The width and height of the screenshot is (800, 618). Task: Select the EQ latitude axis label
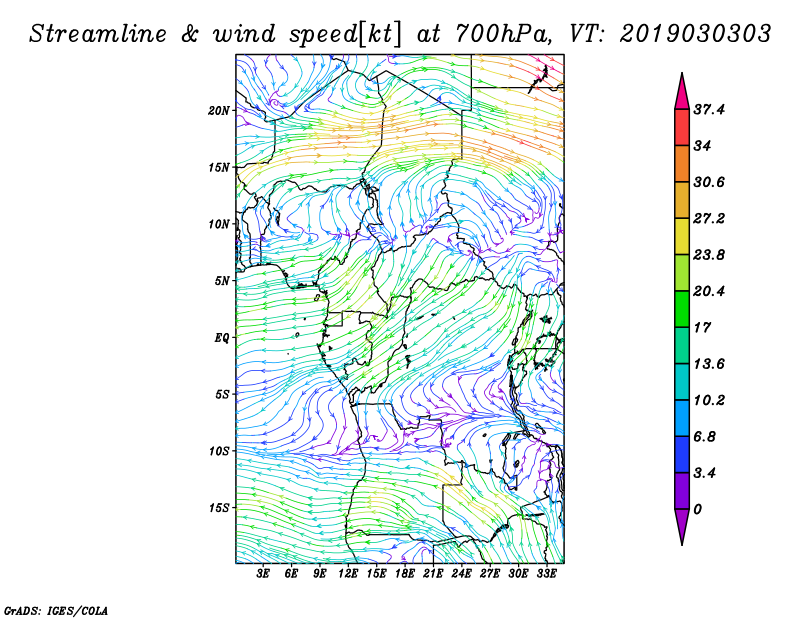tap(222, 338)
